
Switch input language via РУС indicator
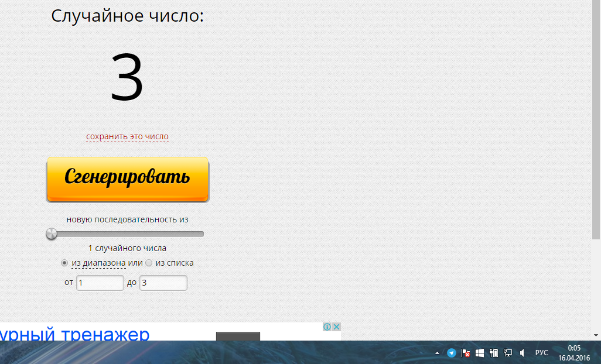coord(542,353)
